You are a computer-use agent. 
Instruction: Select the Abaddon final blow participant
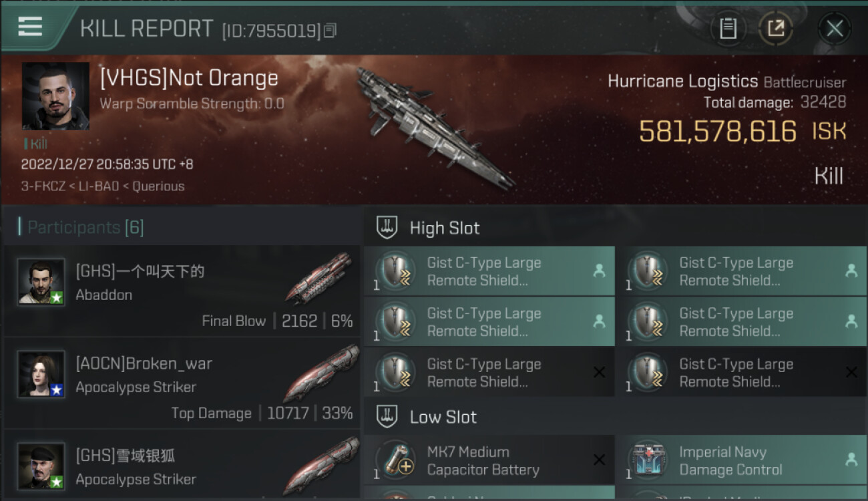point(182,291)
